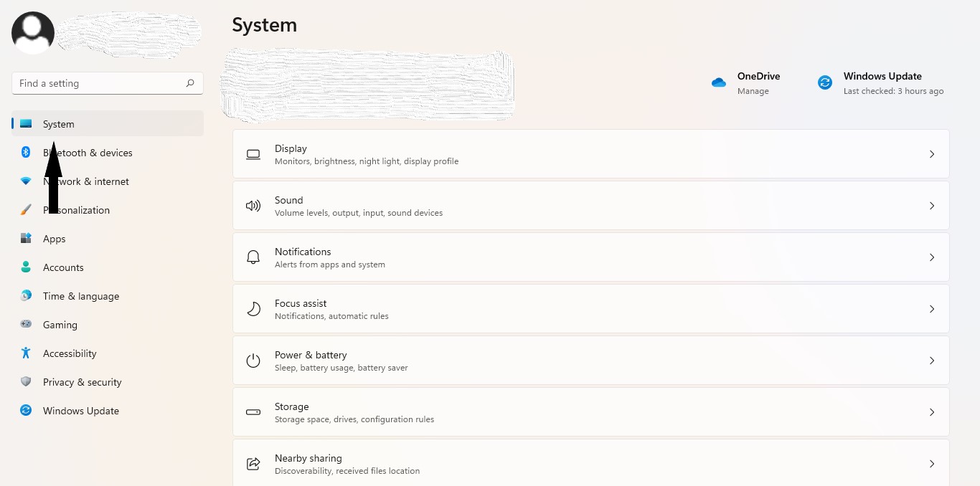Viewport: 980px width, 486px height.
Task: Expand Display settings using its chevron
Action: [x=932, y=154]
